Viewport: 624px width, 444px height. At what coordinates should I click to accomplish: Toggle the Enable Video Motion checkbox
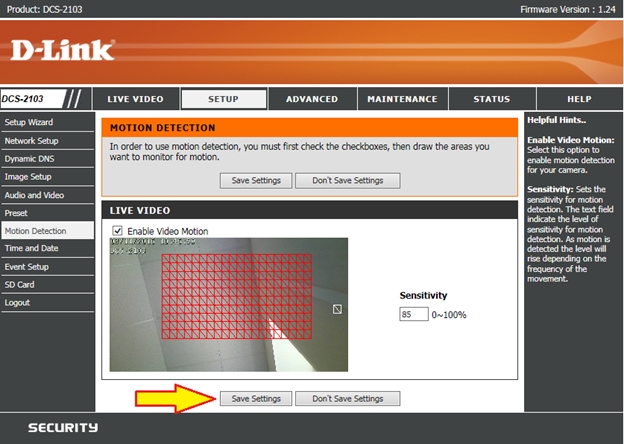[x=117, y=231]
